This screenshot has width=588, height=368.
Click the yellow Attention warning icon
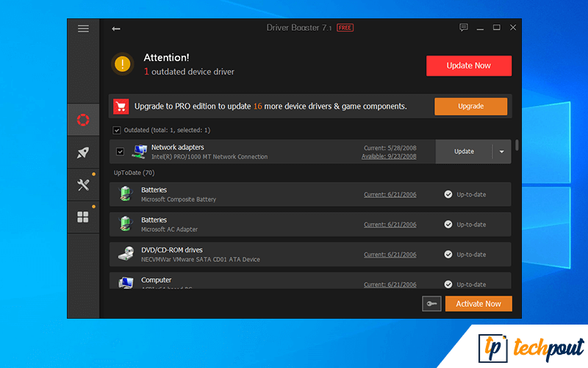123,65
